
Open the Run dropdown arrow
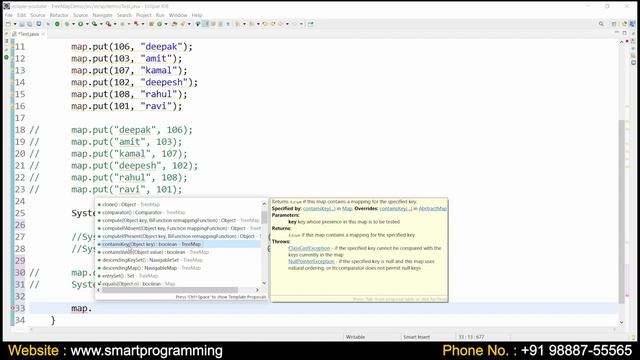[87, 24]
